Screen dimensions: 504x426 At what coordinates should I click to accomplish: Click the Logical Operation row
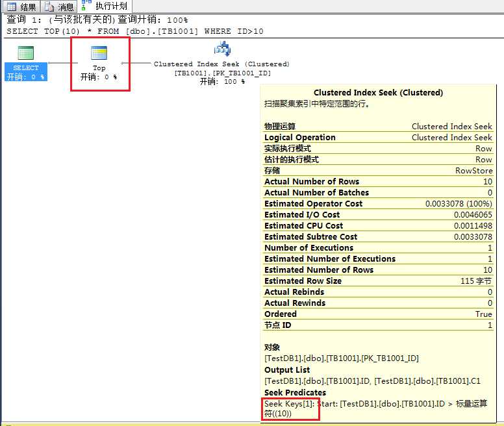pos(378,137)
